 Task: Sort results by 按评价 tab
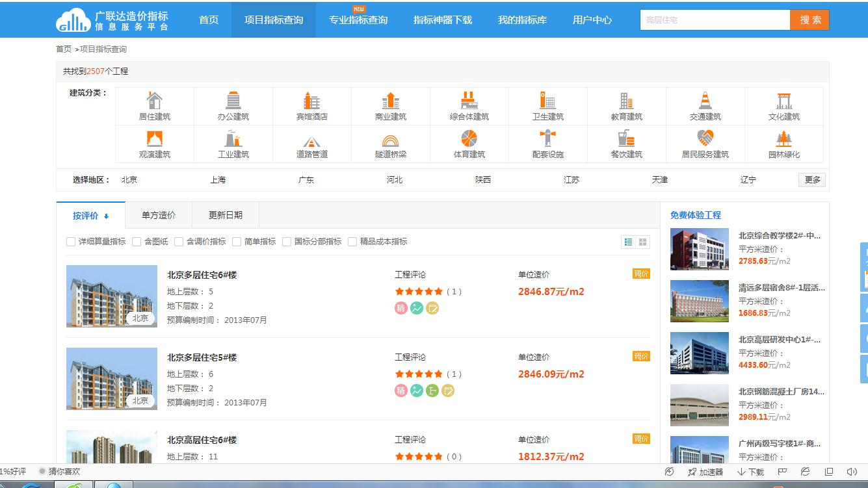click(x=91, y=216)
